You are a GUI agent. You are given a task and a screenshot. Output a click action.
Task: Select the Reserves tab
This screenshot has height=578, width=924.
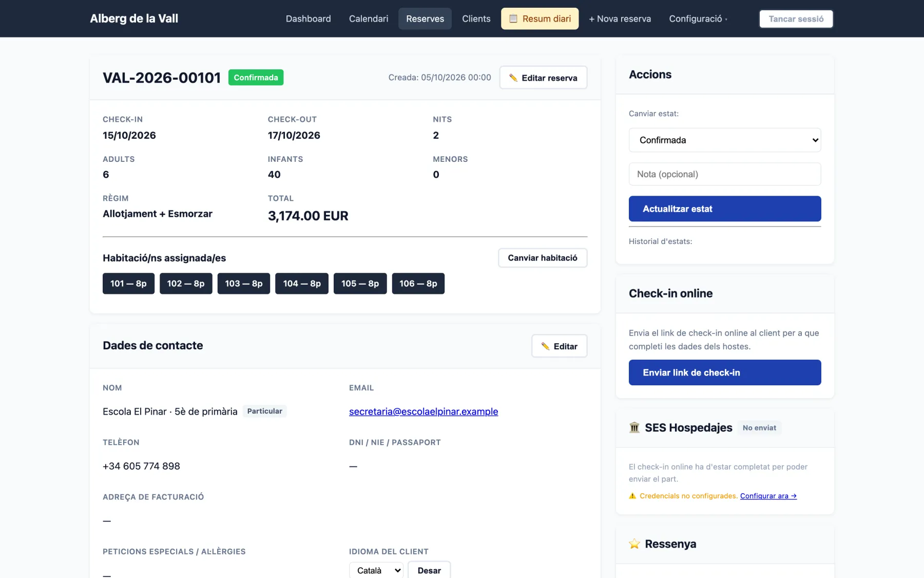point(425,18)
